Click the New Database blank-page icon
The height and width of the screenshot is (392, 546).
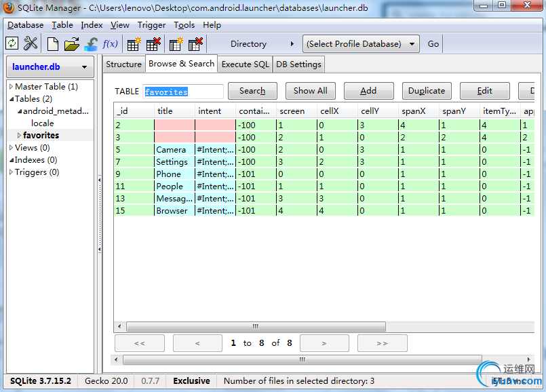(x=53, y=44)
